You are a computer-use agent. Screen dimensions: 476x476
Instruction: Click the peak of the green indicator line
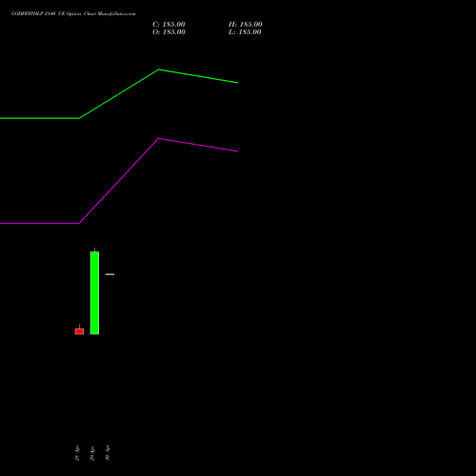coord(159,69)
